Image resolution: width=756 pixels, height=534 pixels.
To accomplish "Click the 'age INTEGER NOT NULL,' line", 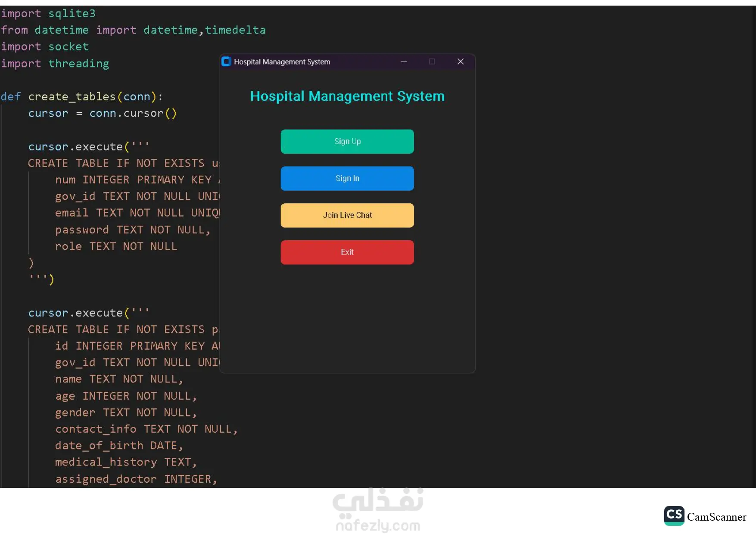I will tap(126, 396).
